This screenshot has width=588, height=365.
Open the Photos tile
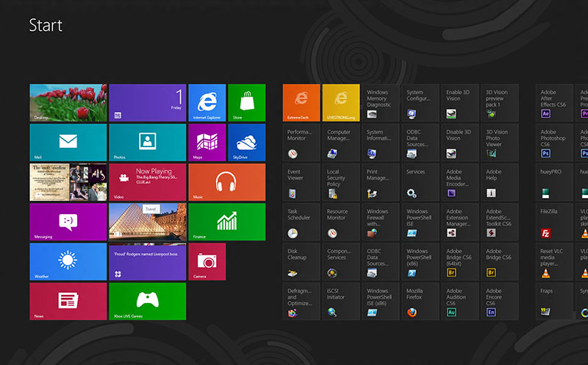148,142
